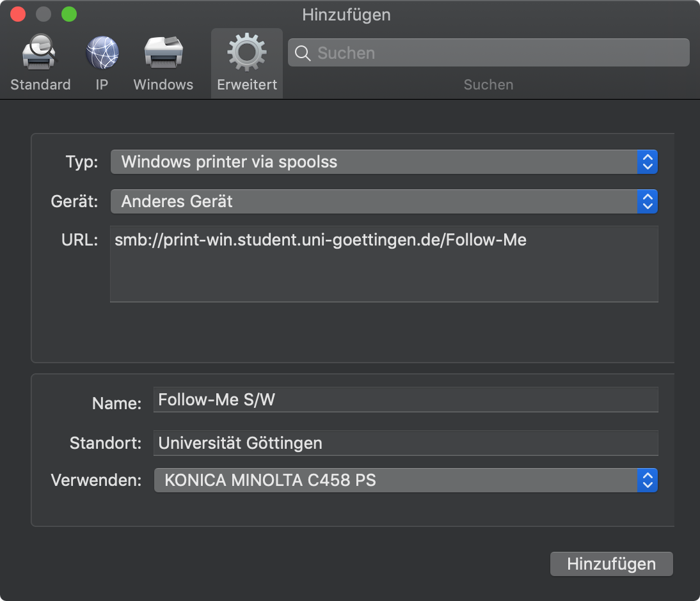Screen dimensions: 700x601
Task: Click the URL: label
Action: pyautogui.click(x=79, y=240)
